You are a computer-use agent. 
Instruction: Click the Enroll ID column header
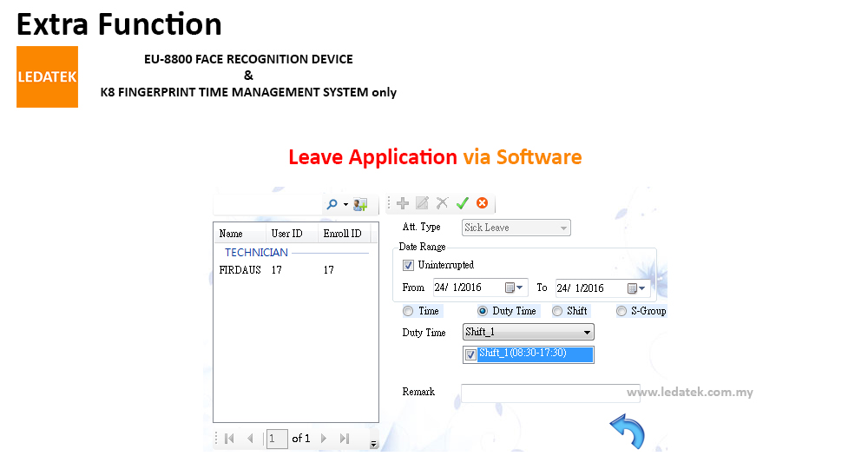[345, 234]
